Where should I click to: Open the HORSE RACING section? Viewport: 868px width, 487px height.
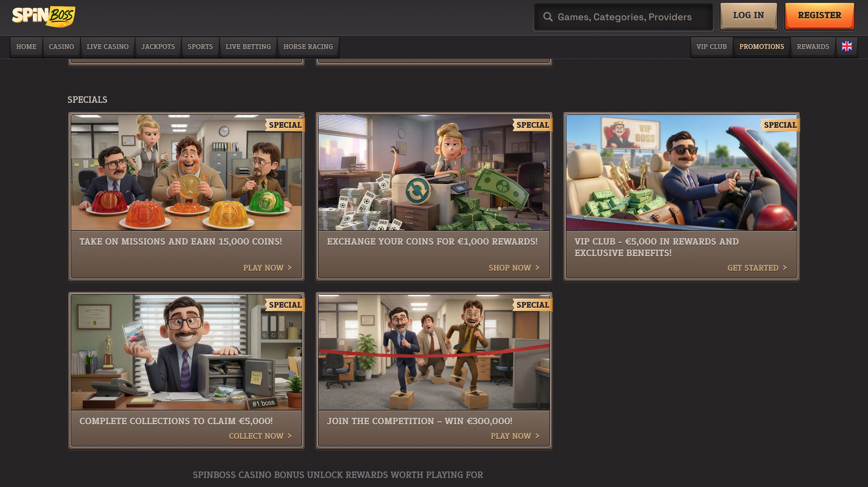tap(308, 46)
